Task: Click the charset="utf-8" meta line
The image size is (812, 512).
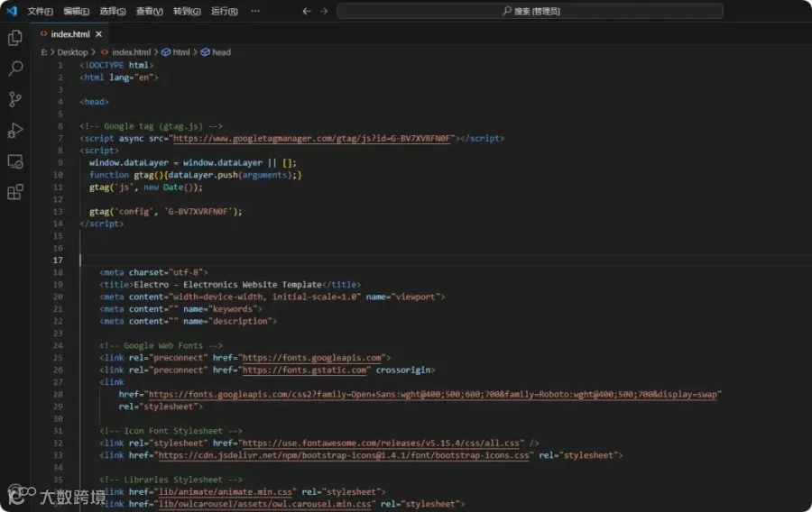Action: tap(153, 272)
